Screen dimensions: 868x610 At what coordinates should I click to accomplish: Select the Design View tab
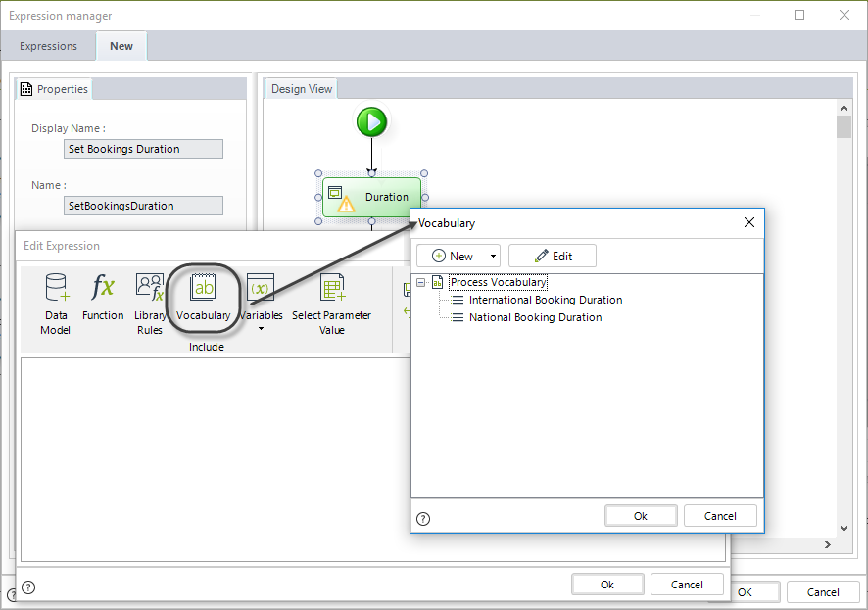click(x=302, y=89)
